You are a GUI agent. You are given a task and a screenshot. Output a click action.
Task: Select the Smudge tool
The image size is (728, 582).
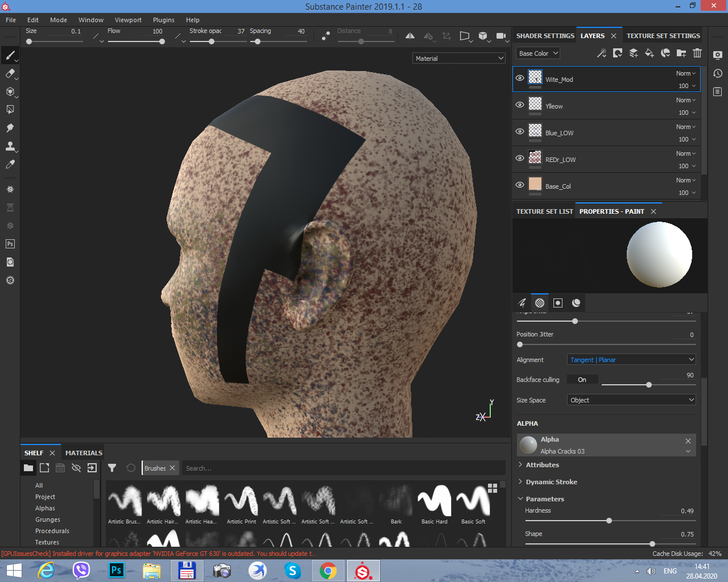tap(10, 128)
